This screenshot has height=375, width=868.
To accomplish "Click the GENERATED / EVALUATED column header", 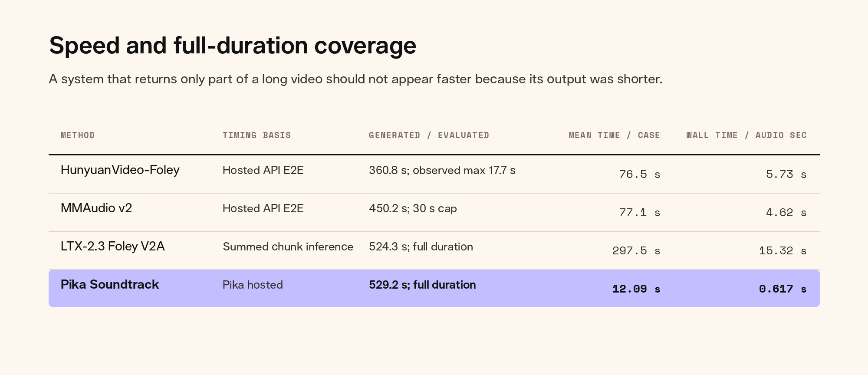I will pyautogui.click(x=429, y=135).
